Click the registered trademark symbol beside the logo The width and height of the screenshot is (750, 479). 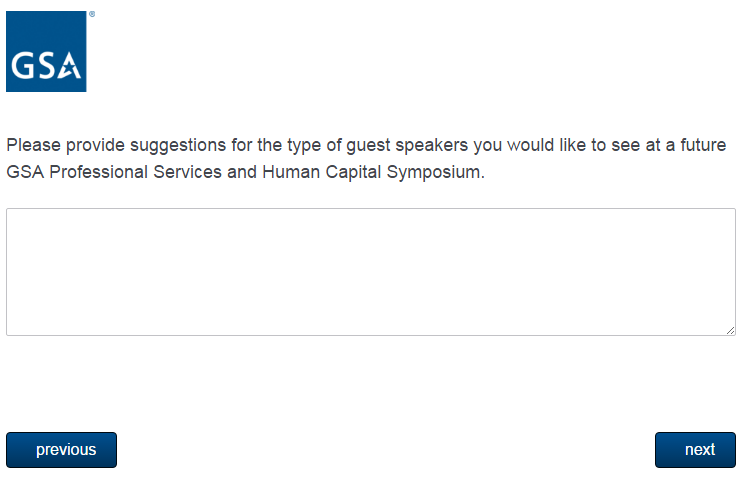pyautogui.click(x=92, y=15)
